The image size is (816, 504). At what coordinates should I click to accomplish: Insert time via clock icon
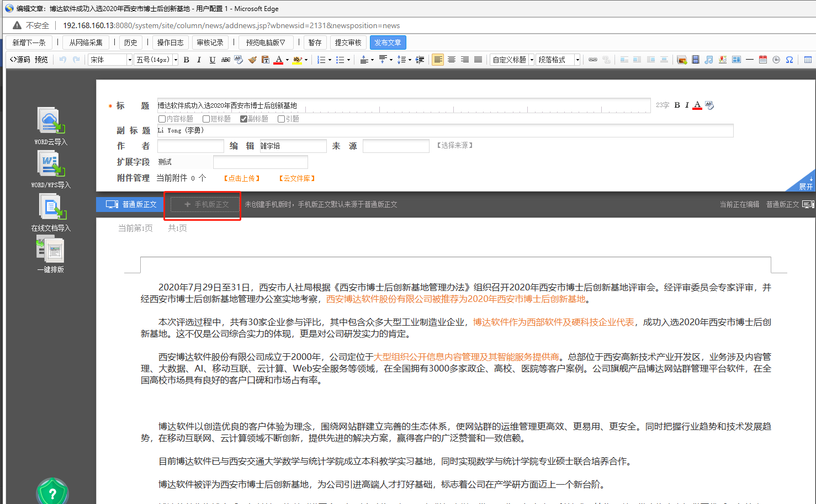(x=776, y=60)
